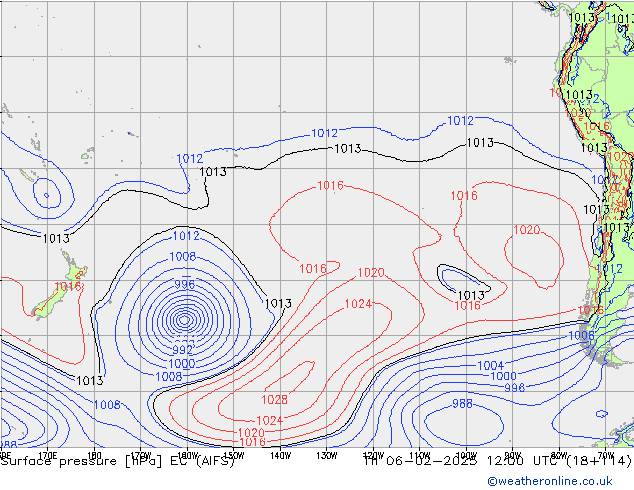Select the '12:00 UTC (18+114)' forecast time text
Viewport: 634px width, 490px height.
click(x=559, y=461)
